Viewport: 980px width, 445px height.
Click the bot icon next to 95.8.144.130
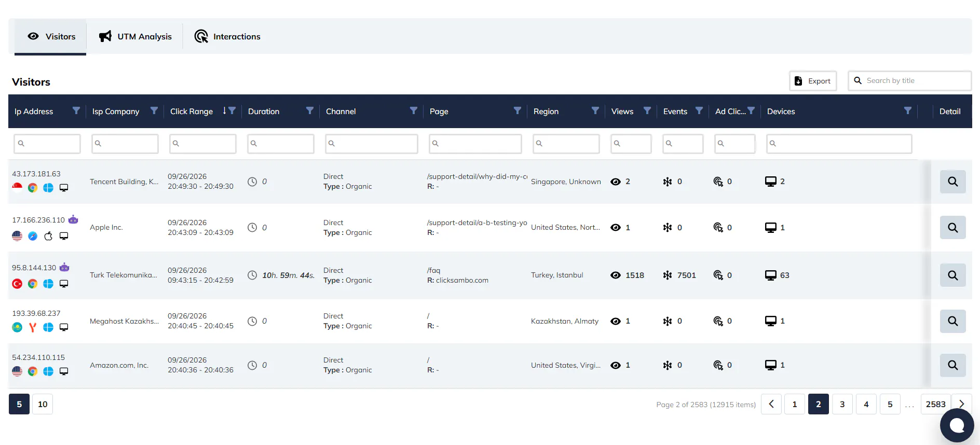coord(64,268)
